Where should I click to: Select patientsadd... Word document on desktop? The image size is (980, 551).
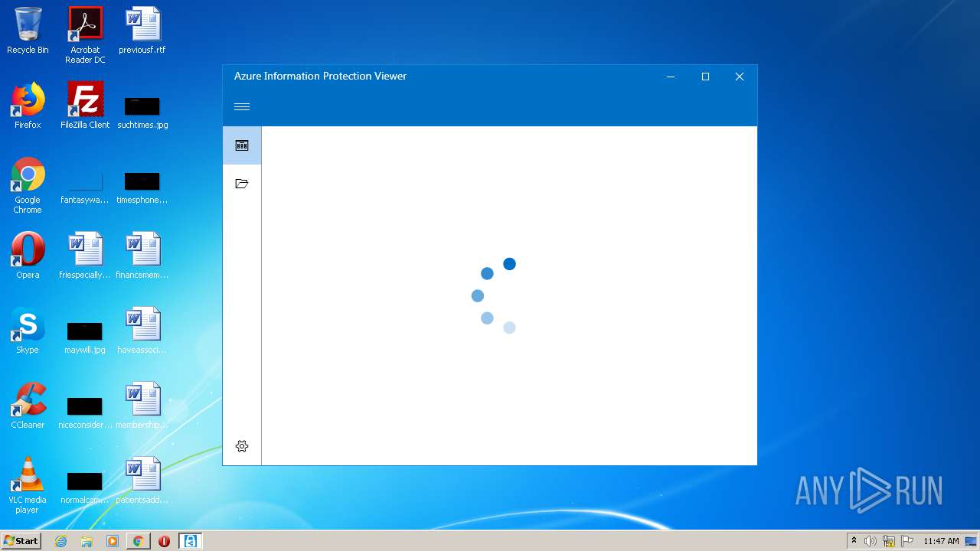[142, 481]
